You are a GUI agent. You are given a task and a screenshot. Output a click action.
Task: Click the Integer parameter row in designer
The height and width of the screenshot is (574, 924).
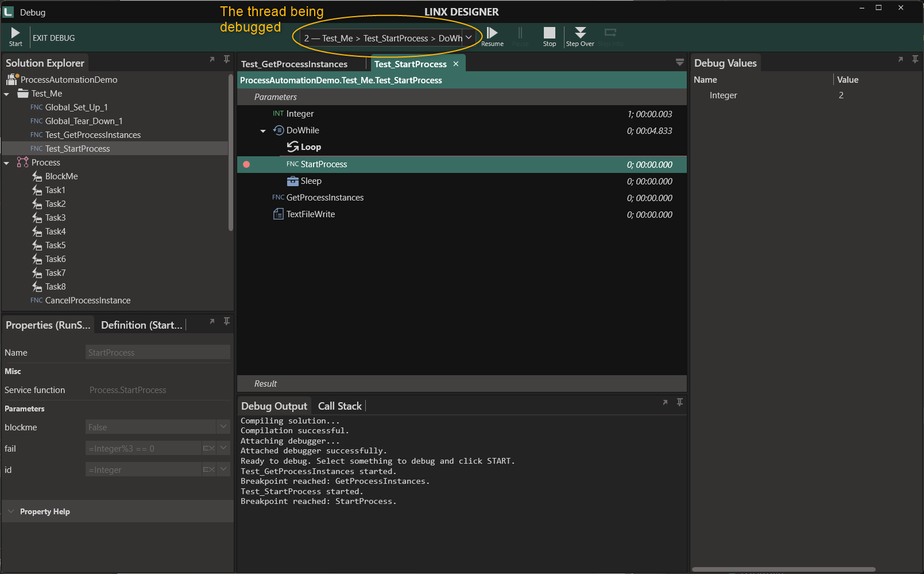click(x=462, y=114)
